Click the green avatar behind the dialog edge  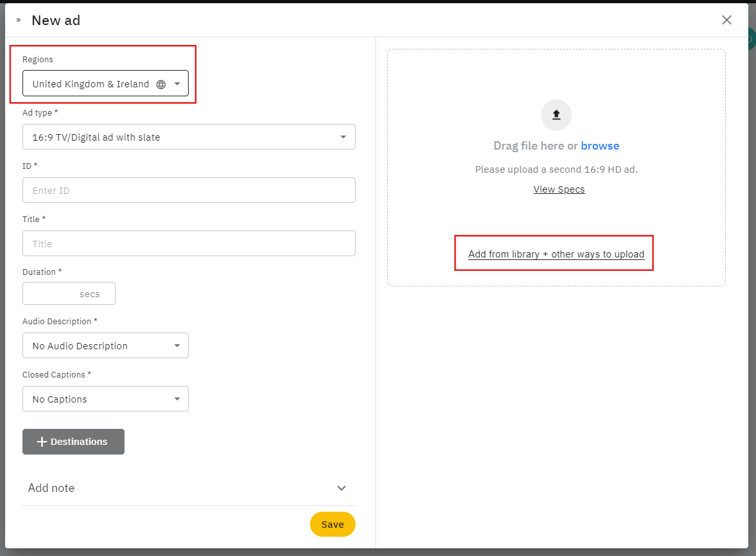point(751,39)
